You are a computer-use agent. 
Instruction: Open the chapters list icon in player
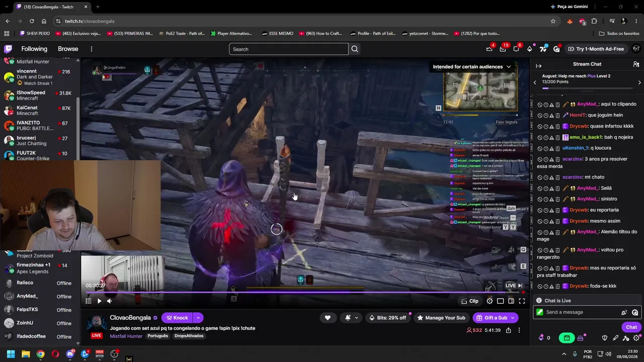88,301
